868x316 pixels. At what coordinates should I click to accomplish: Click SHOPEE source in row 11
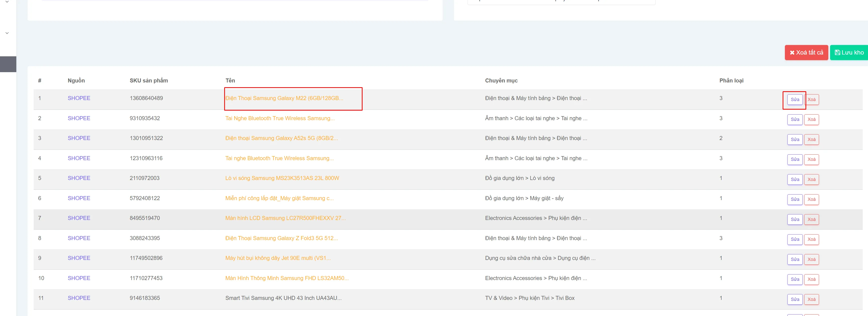[x=79, y=298]
